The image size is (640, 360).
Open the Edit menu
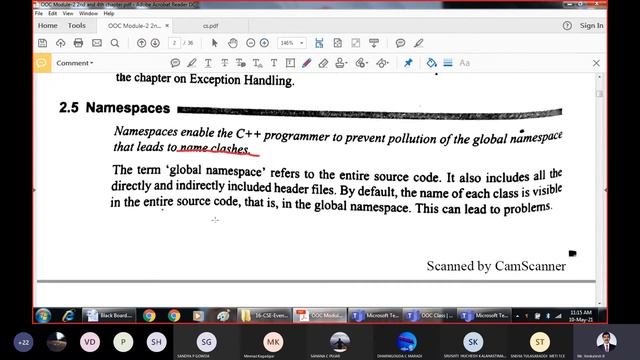point(53,13)
